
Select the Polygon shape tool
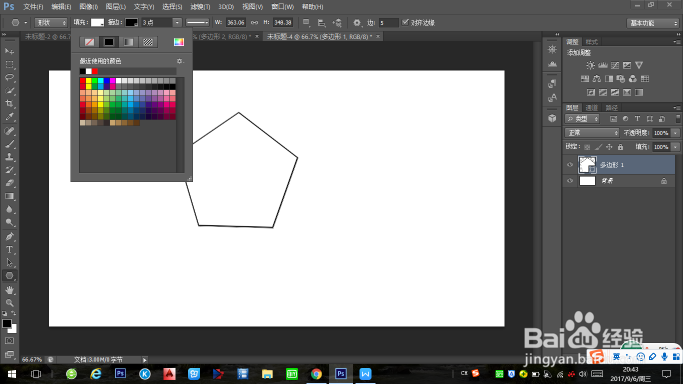point(9,276)
